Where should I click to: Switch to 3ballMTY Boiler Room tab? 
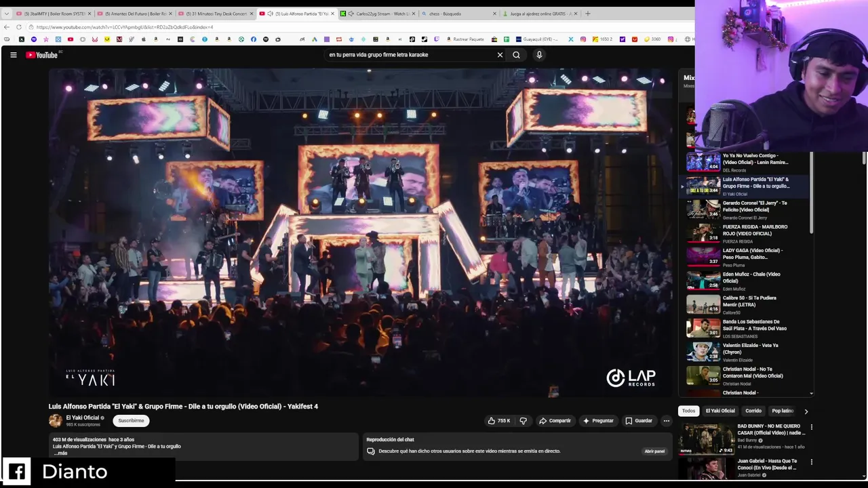(54, 14)
